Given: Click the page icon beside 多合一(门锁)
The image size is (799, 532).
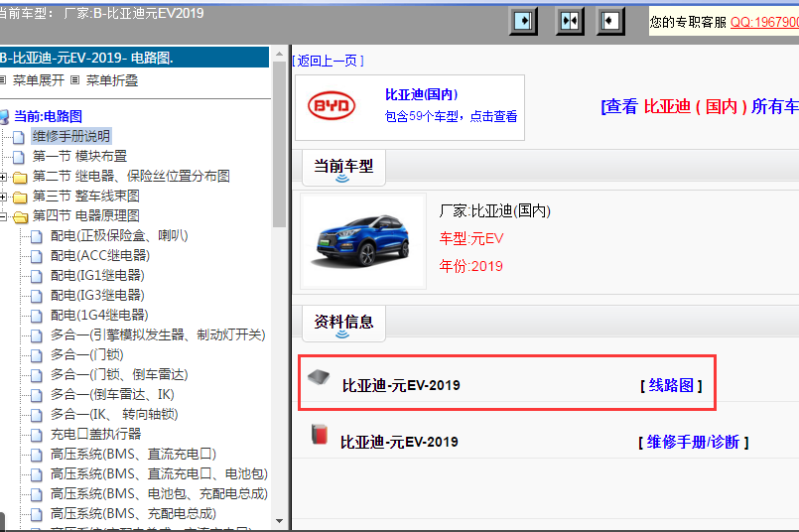Looking at the screenshot, I should click(x=37, y=355).
